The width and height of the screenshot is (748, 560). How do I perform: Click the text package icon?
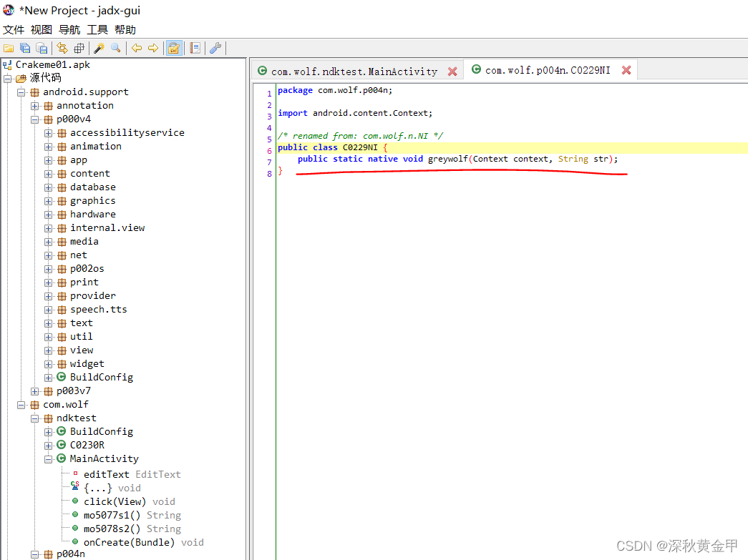pos(62,323)
